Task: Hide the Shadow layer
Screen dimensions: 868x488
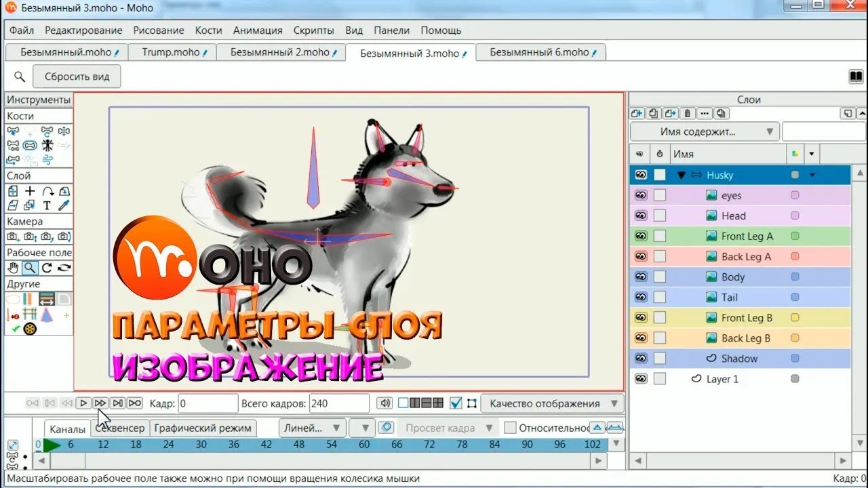Action: [641, 358]
